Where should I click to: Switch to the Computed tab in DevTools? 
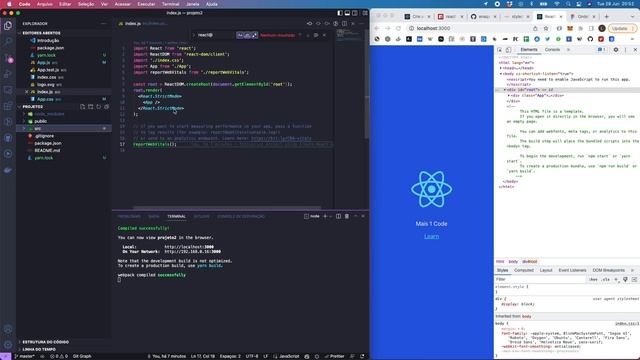coord(524,270)
